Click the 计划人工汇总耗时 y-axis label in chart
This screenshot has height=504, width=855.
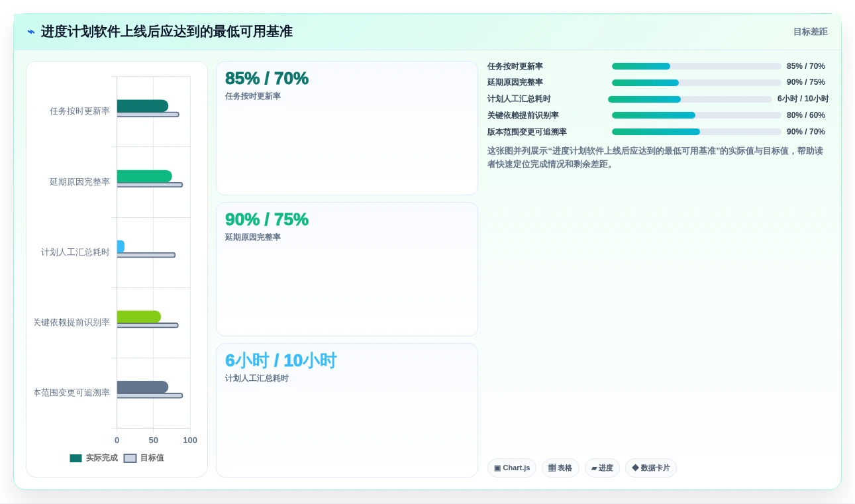(75, 252)
